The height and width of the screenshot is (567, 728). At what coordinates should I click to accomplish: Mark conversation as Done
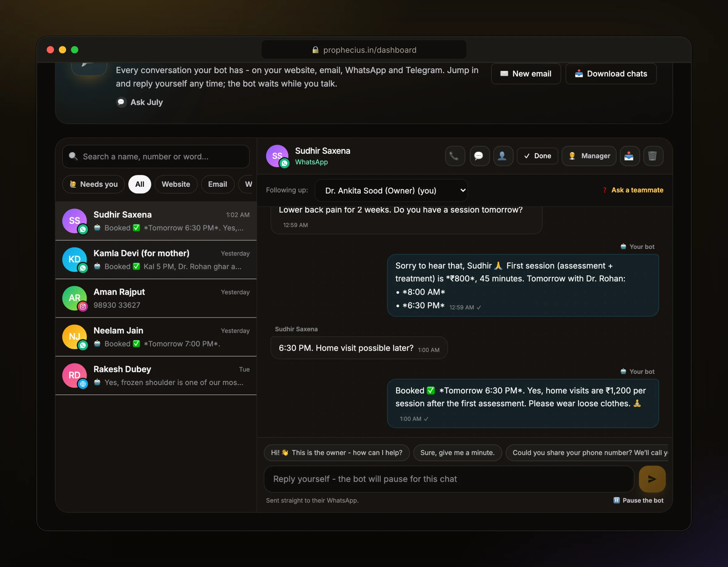click(537, 156)
